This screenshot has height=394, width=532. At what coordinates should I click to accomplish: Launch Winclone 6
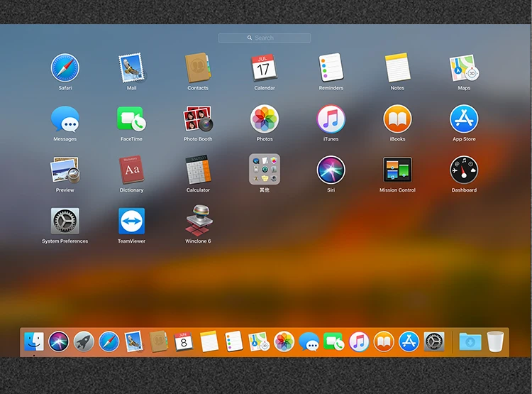(x=199, y=221)
